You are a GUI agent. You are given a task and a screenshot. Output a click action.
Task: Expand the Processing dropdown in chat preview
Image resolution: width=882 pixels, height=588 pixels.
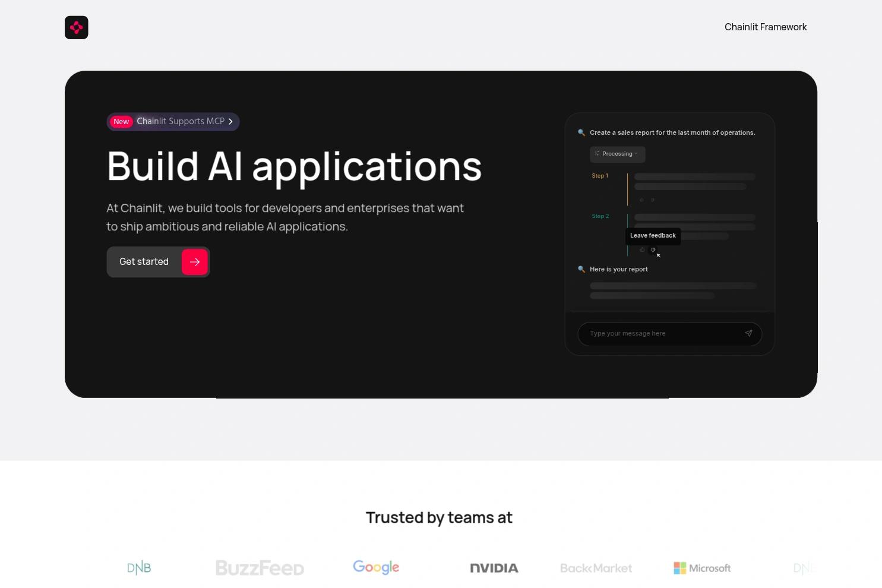coord(617,154)
